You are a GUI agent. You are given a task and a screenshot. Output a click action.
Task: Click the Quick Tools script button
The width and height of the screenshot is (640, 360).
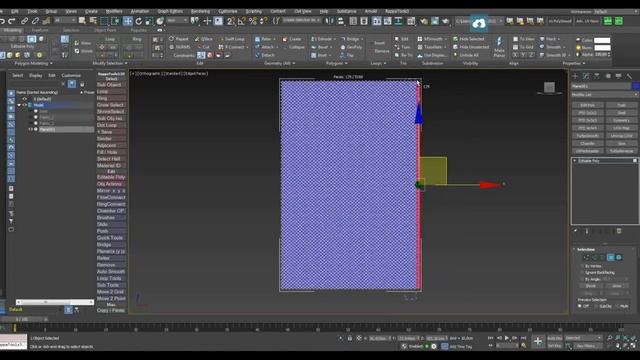tap(111, 238)
